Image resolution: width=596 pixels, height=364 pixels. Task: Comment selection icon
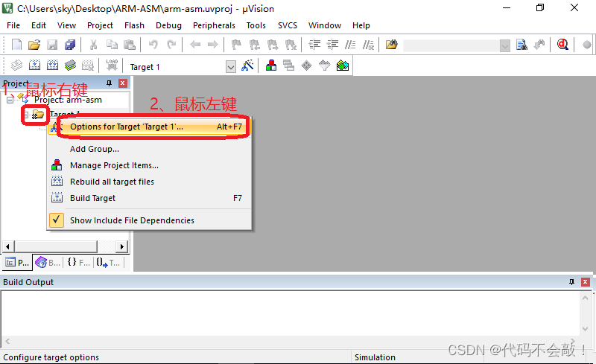(x=350, y=45)
